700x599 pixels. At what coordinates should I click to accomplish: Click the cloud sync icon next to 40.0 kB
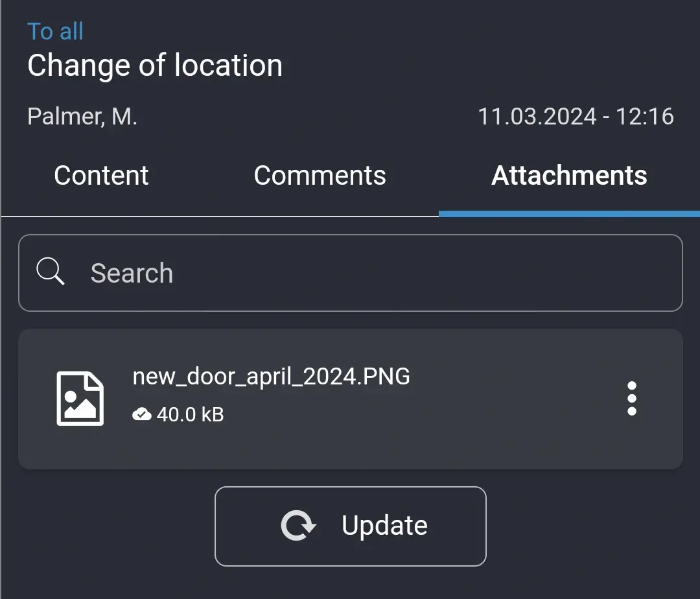(143, 414)
